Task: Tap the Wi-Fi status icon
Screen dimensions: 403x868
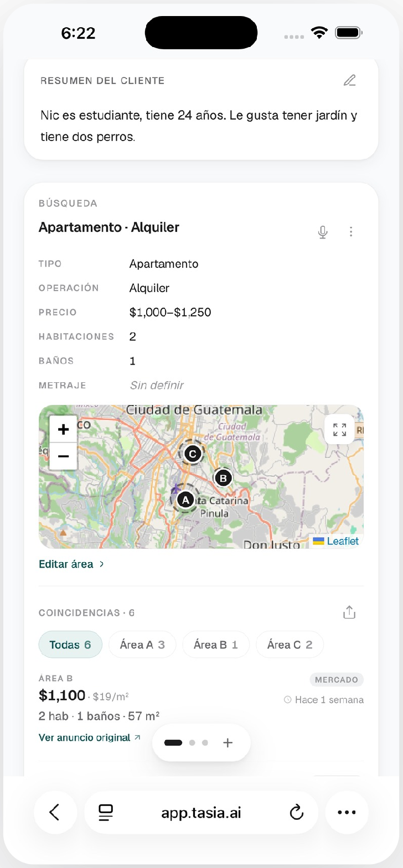Action: 319,33
